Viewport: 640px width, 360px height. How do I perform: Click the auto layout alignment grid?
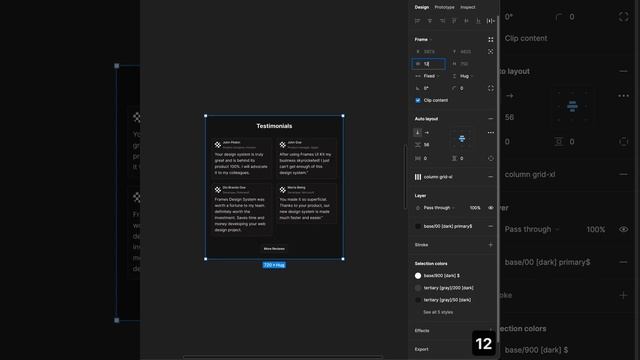click(462, 139)
